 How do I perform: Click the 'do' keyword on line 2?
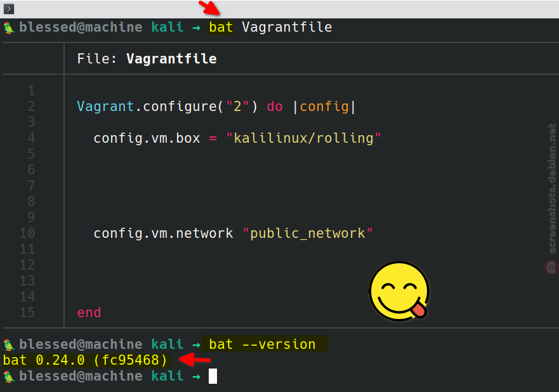[x=275, y=107]
